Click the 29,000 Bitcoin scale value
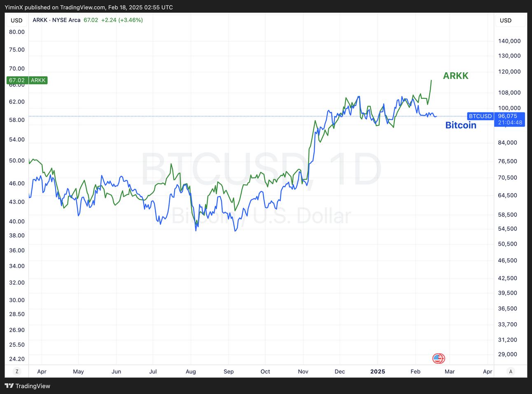Image resolution: width=532 pixels, height=394 pixels. click(x=508, y=354)
